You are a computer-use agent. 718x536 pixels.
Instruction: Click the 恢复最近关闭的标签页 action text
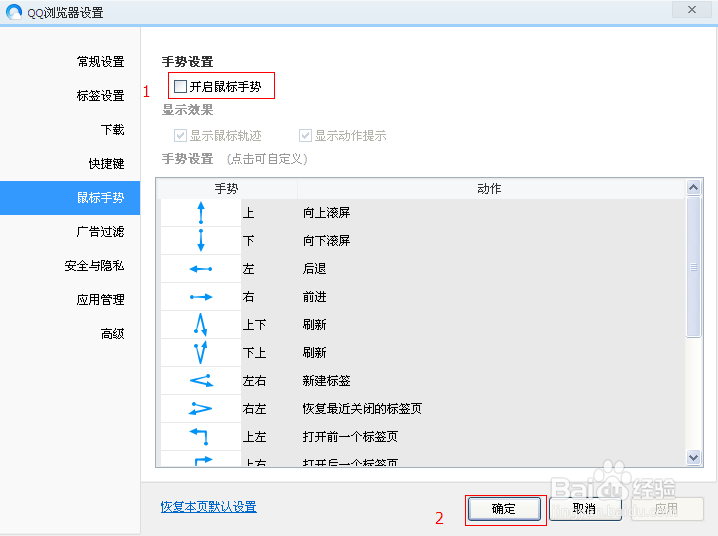pyautogui.click(x=362, y=409)
